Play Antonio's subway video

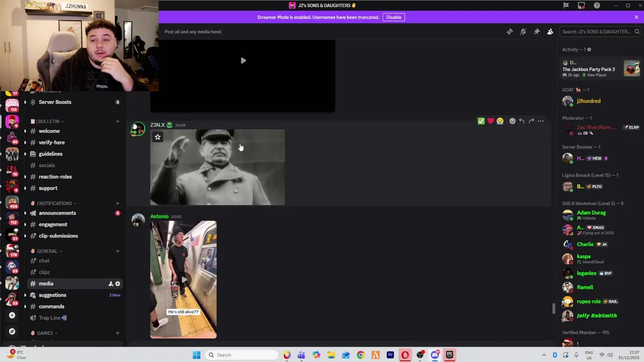[x=184, y=280]
